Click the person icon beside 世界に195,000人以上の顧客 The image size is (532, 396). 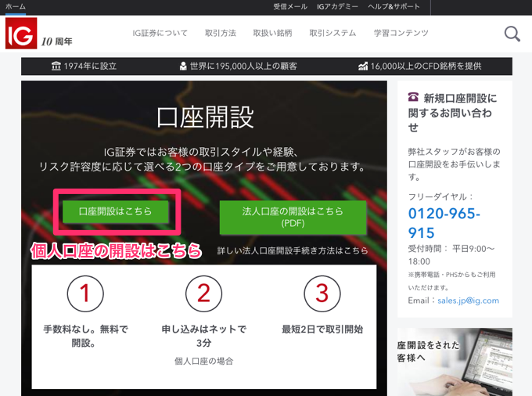click(x=183, y=66)
